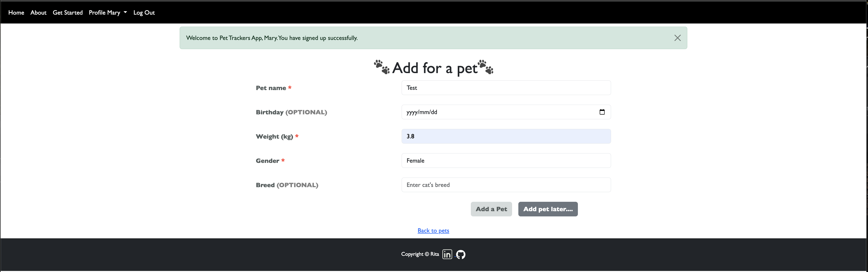
Task: Click Get Started in the navigation bar
Action: [x=67, y=13]
